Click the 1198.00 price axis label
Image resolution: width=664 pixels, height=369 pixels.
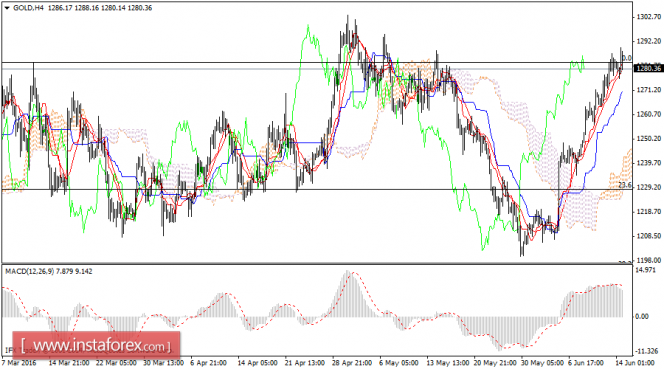649,260
